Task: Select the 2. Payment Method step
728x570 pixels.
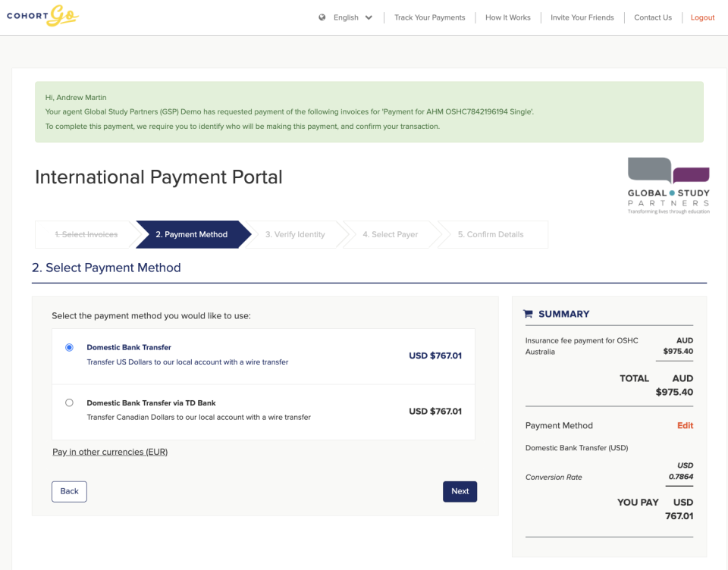Action: point(191,234)
